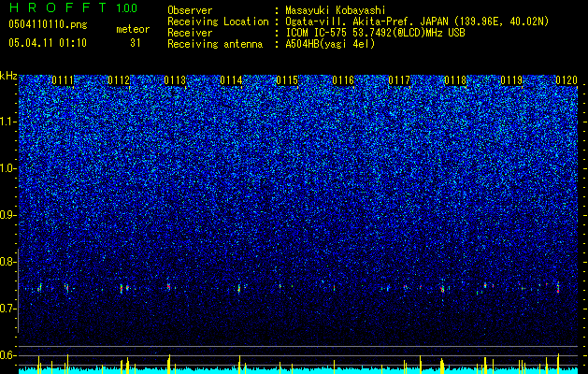The image size is (588, 374).
Task: Click the meteor count 31
Action: tap(135, 43)
